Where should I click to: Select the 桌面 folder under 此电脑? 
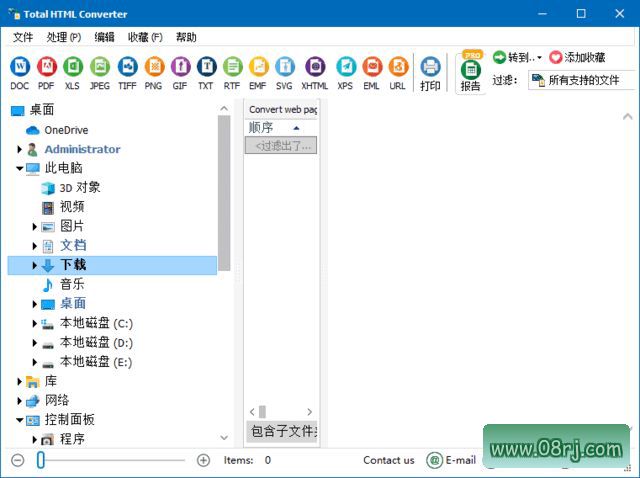[64, 304]
